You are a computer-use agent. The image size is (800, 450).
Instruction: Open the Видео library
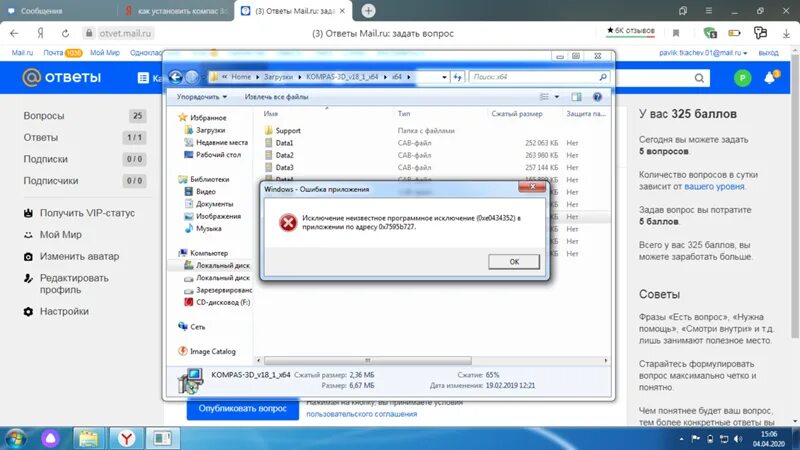click(201, 191)
